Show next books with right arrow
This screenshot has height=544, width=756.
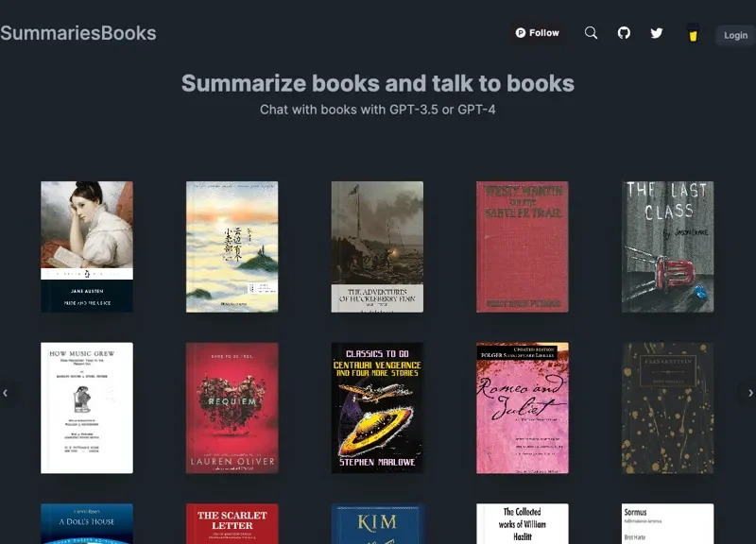point(750,393)
